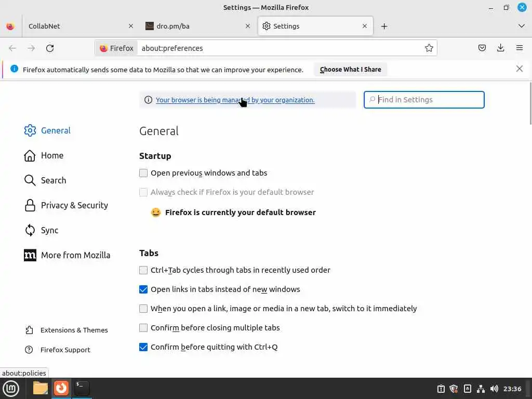Enable switch to new tab immediately checkbox

coord(143,309)
